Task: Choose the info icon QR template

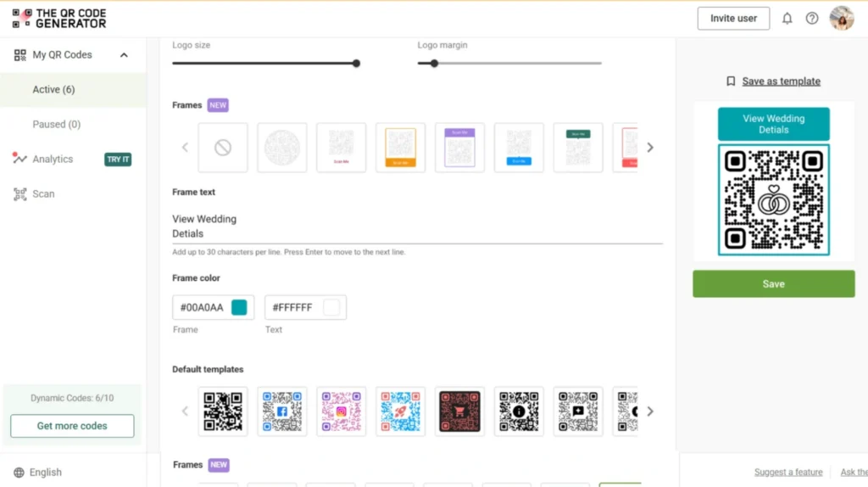Action: pyautogui.click(x=519, y=411)
